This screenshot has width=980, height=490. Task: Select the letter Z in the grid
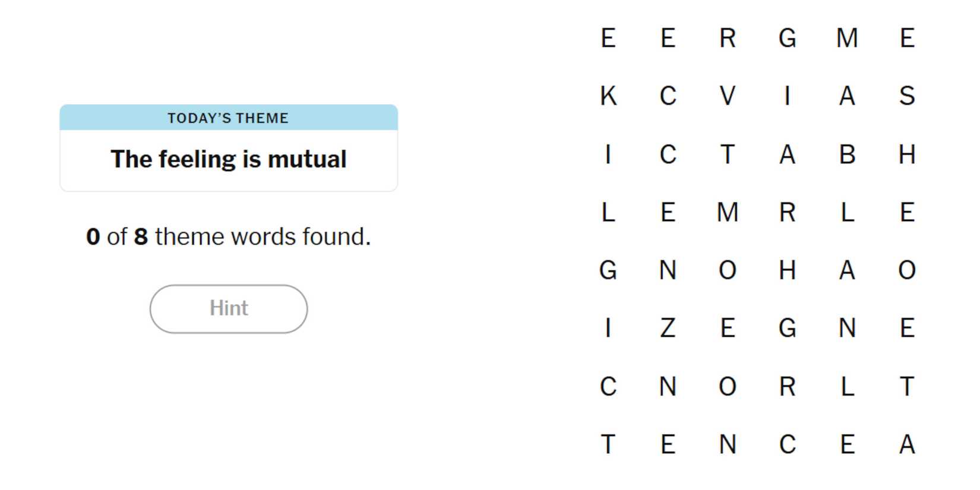coord(668,328)
